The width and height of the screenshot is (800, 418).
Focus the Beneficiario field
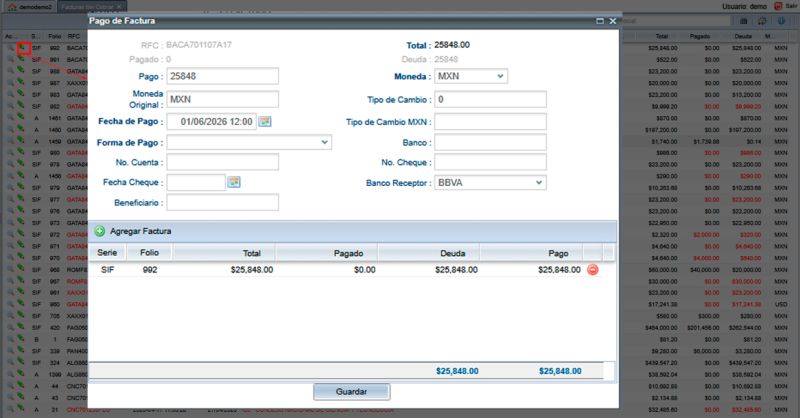click(222, 202)
